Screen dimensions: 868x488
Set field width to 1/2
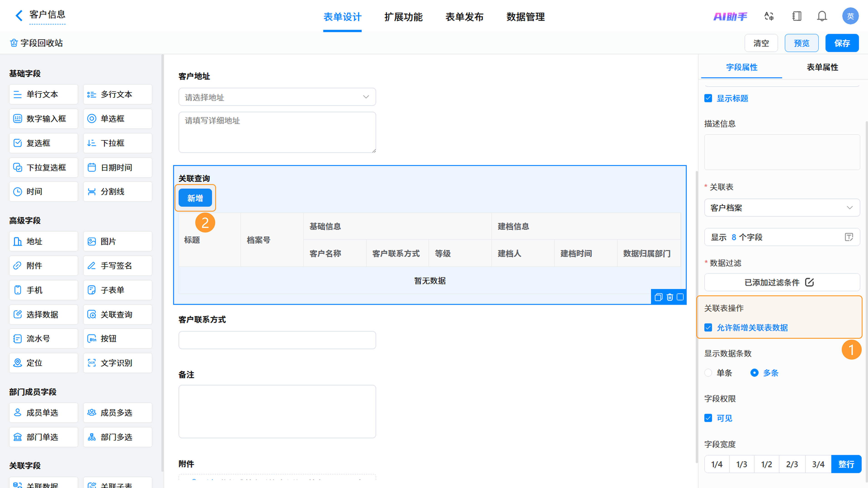767,464
